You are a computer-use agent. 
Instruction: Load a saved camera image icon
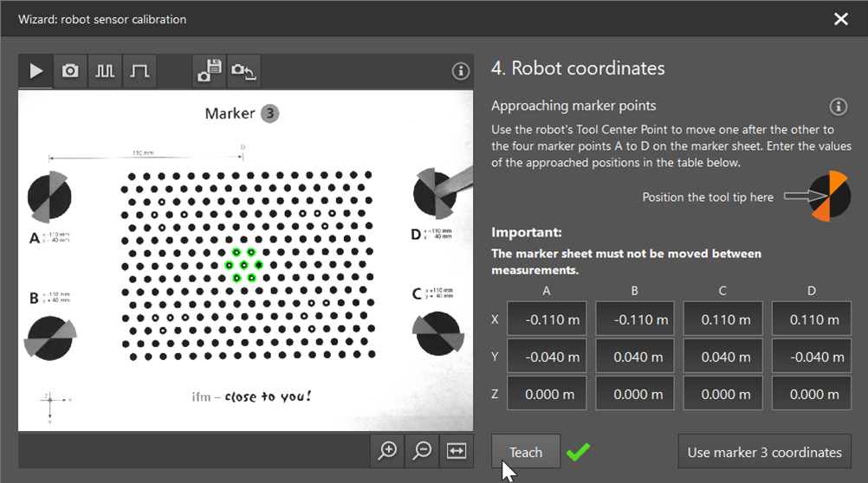coord(243,71)
